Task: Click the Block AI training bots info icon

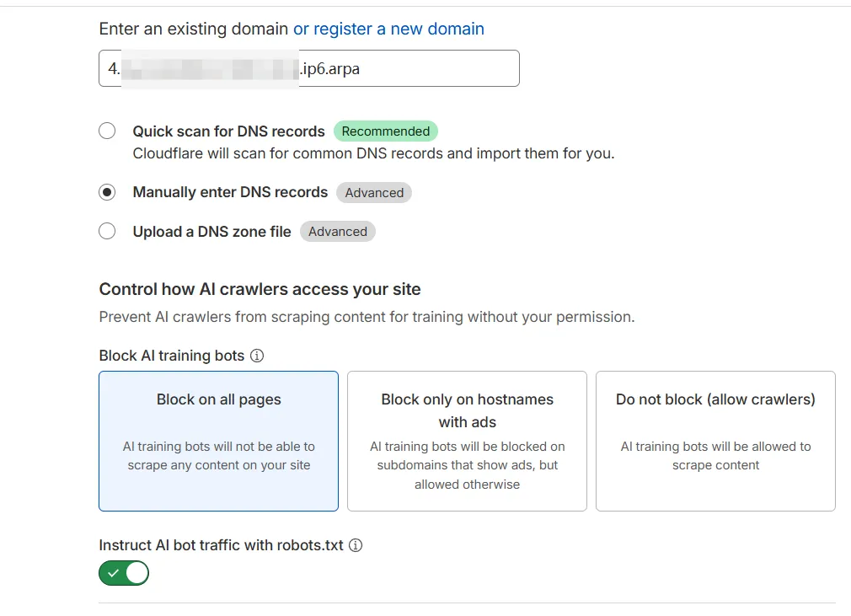Action: 258,356
